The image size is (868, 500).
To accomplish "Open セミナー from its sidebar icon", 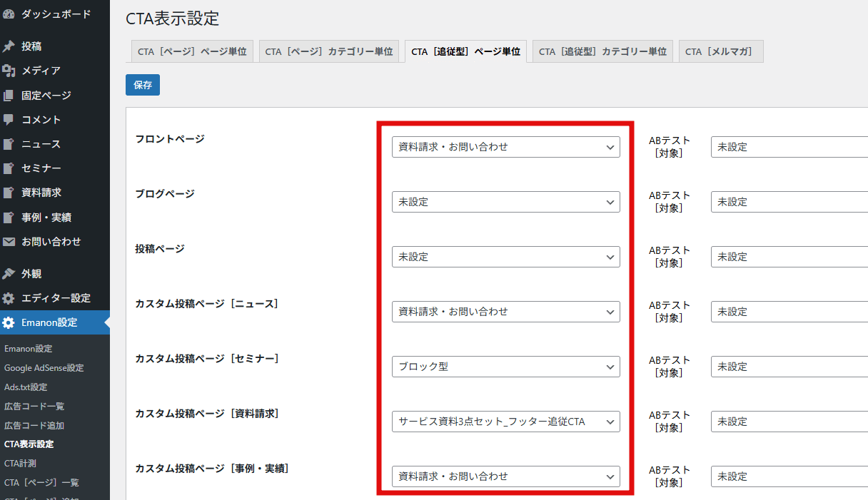I will coord(11,168).
